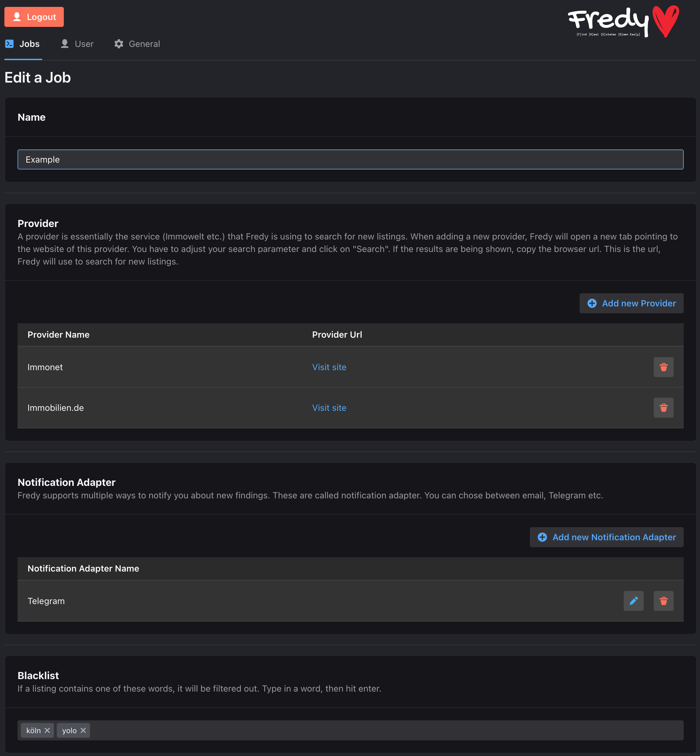Visit site link for Immobilien.de
This screenshot has height=756, width=700.
(329, 408)
